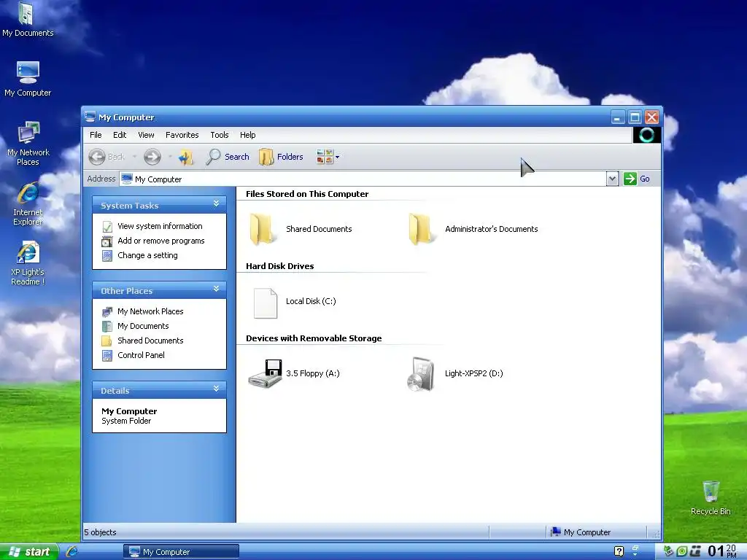
Task: Click the My Network Places sidebar icon
Action: 107,312
